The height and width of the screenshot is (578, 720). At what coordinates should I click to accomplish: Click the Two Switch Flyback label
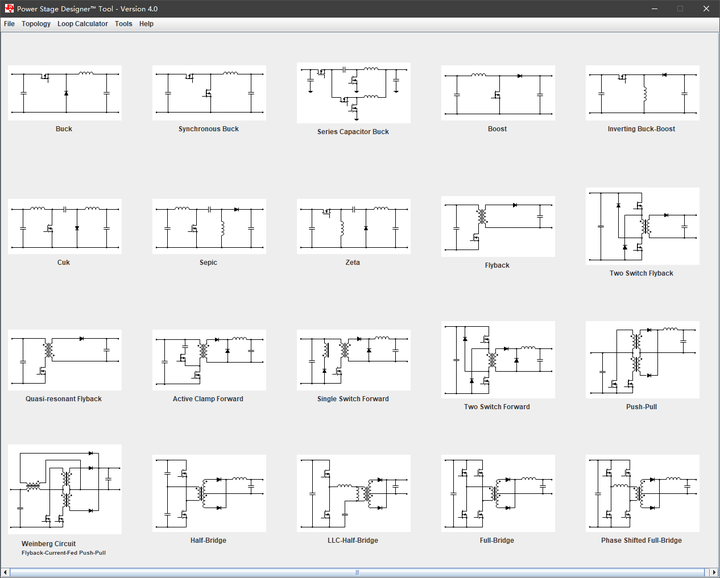(x=641, y=273)
